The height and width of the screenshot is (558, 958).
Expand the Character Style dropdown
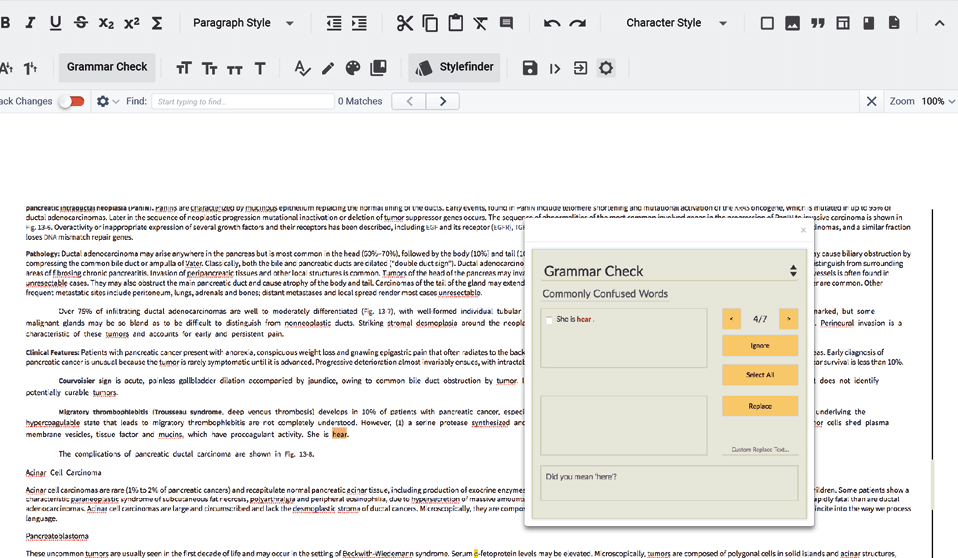coord(676,23)
